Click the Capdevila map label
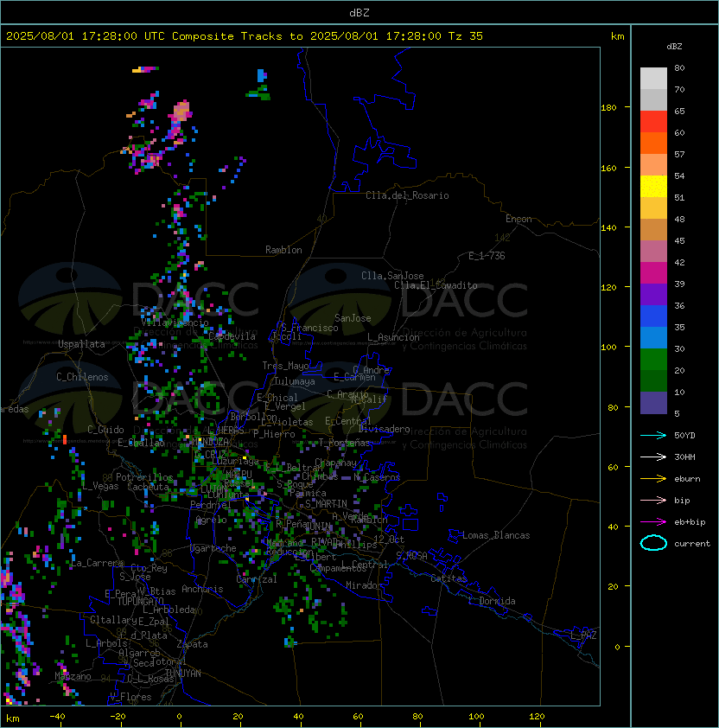Image resolution: width=719 pixels, height=728 pixels. [232, 336]
